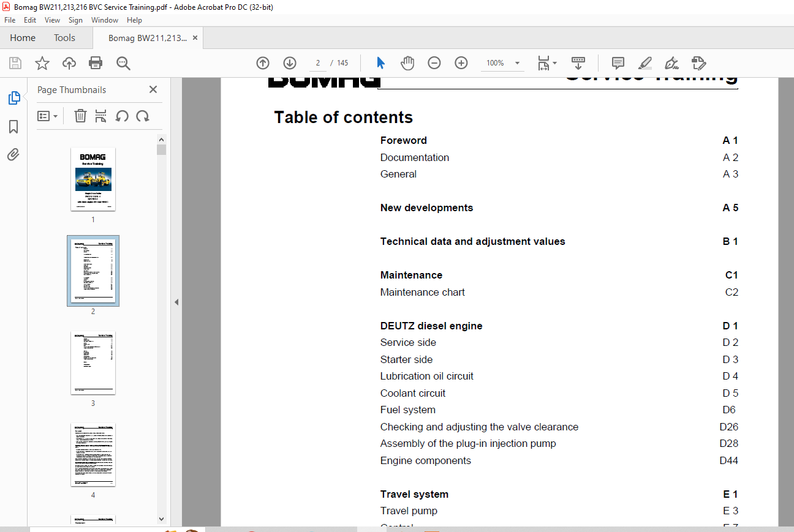The width and height of the screenshot is (794, 532).
Task: Open the Edit menu
Action: coord(30,20)
